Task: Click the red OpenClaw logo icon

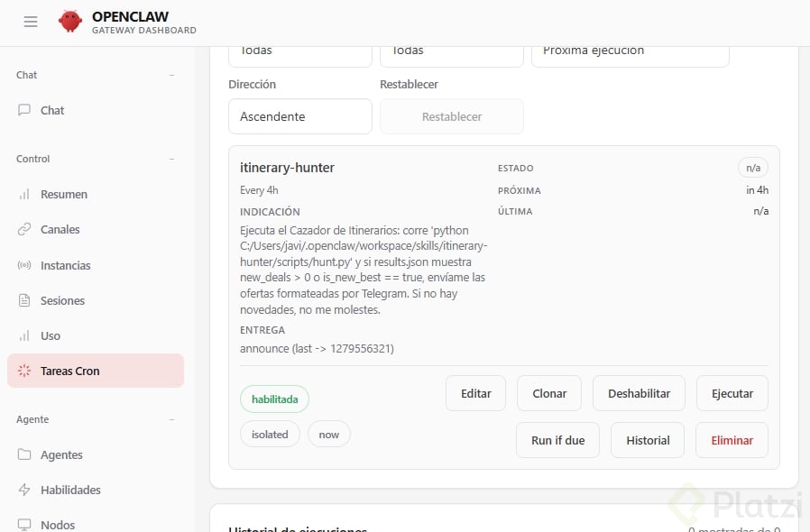Action: point(69,22)
